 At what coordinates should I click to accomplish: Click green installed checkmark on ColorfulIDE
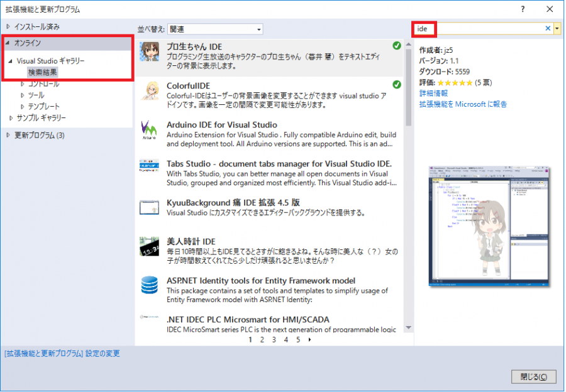(396, 84)
